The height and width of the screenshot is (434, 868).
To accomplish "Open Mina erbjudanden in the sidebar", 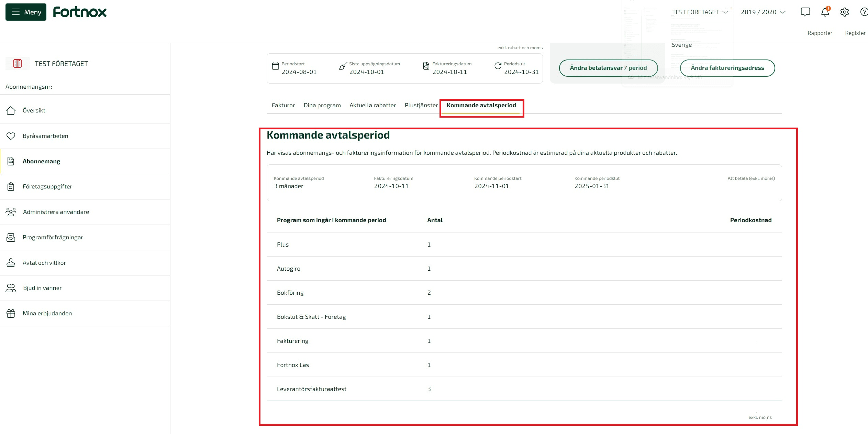I will pos(85,313).
